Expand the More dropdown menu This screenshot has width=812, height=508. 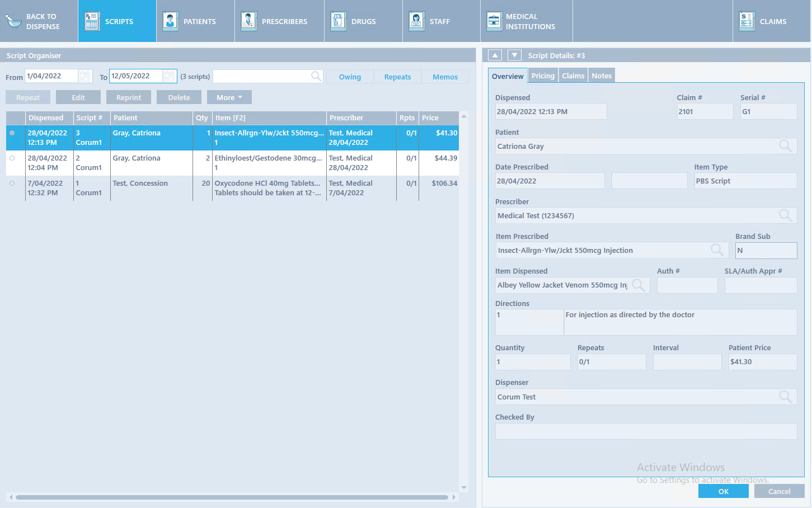(x=229, y=97)
